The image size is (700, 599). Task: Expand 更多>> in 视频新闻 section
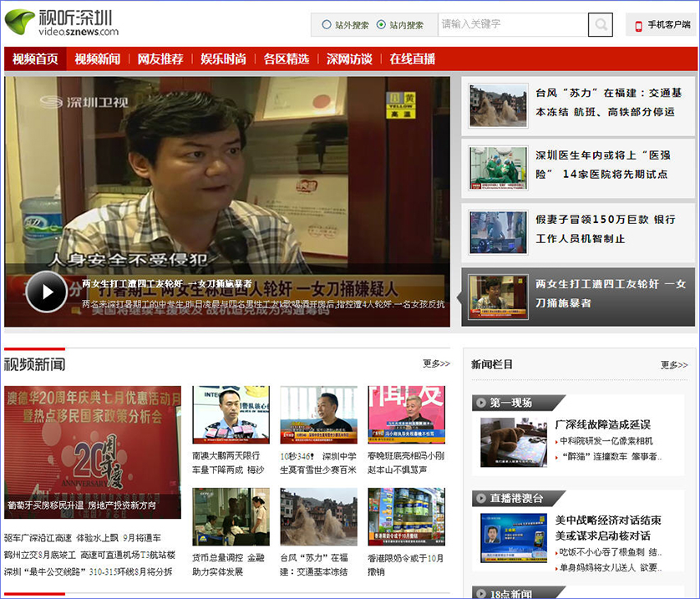[x=436, y=363]
